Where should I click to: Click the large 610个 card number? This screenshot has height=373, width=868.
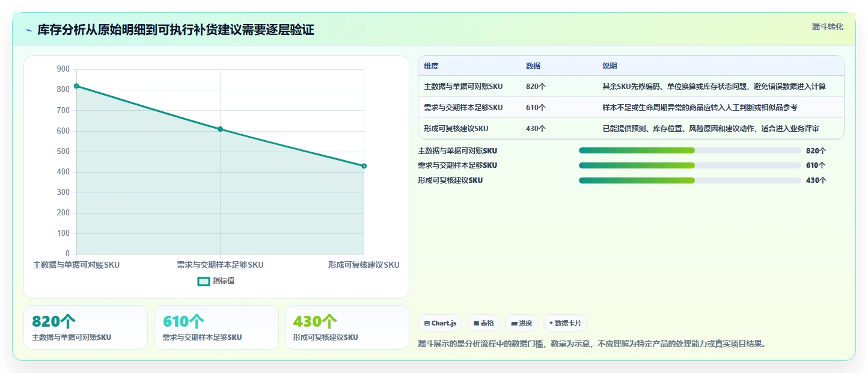coord(184,322)
